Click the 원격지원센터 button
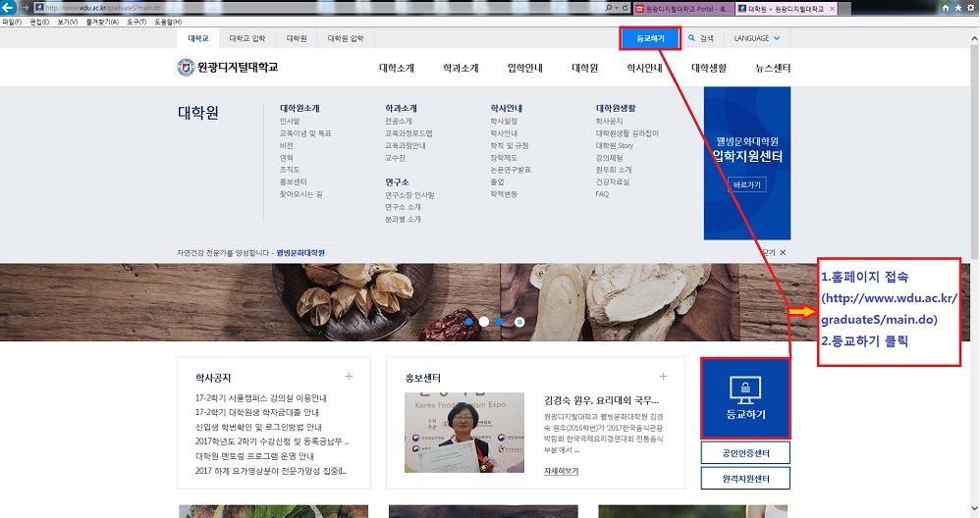Image resolution: width=980 pixels, height=518 pixels. coord(745,479)
